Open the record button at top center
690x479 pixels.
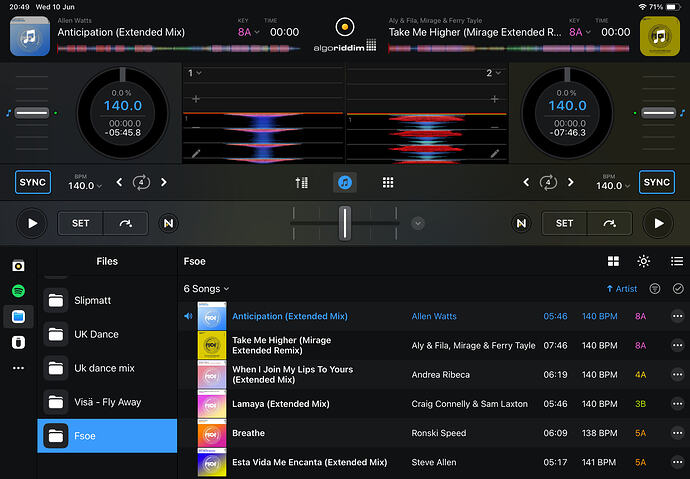345,27
